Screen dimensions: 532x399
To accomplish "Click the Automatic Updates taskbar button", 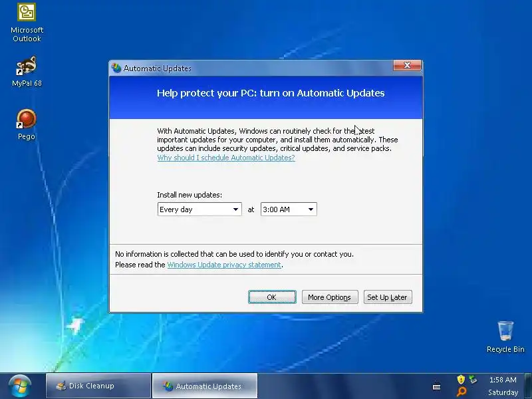I will [x=205, y=386].
